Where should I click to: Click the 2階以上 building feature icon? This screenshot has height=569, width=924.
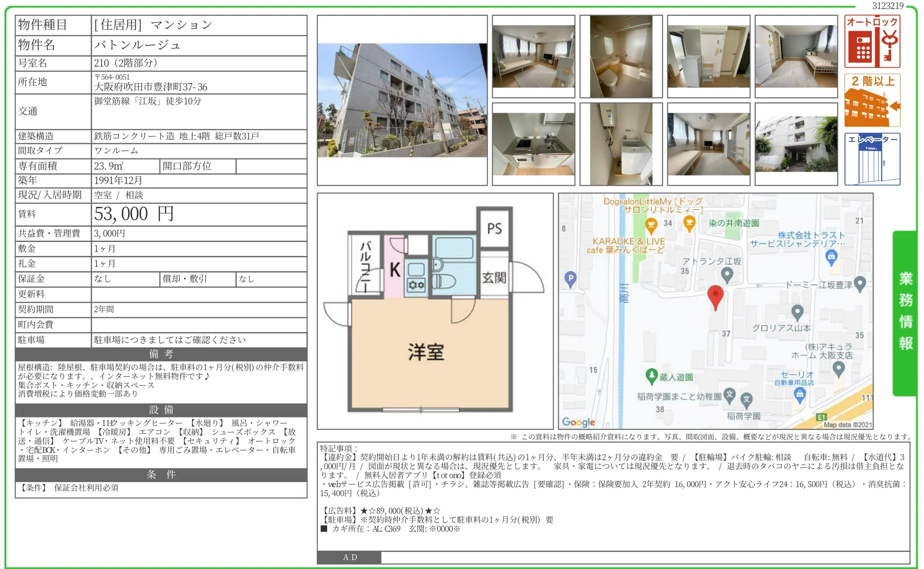click(872, 100)
